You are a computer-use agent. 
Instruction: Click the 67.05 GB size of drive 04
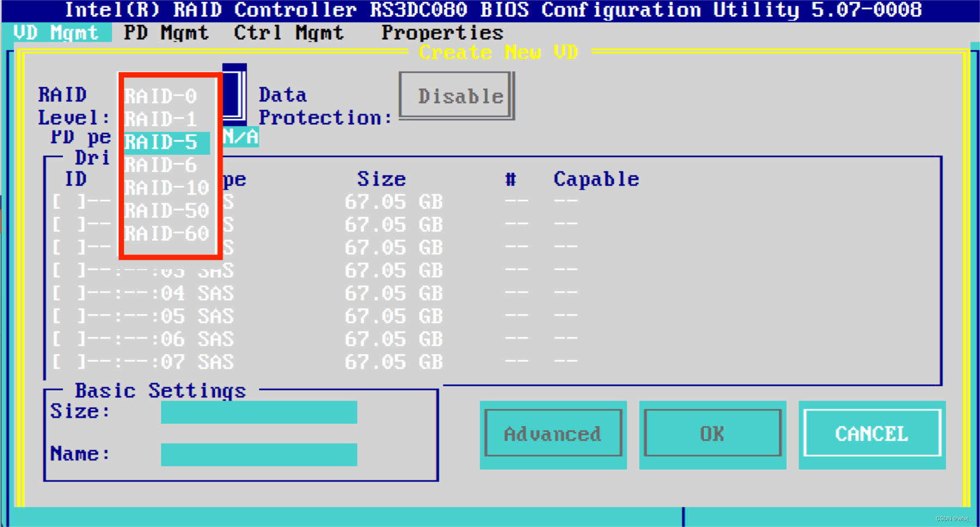[x=394, y=293]
